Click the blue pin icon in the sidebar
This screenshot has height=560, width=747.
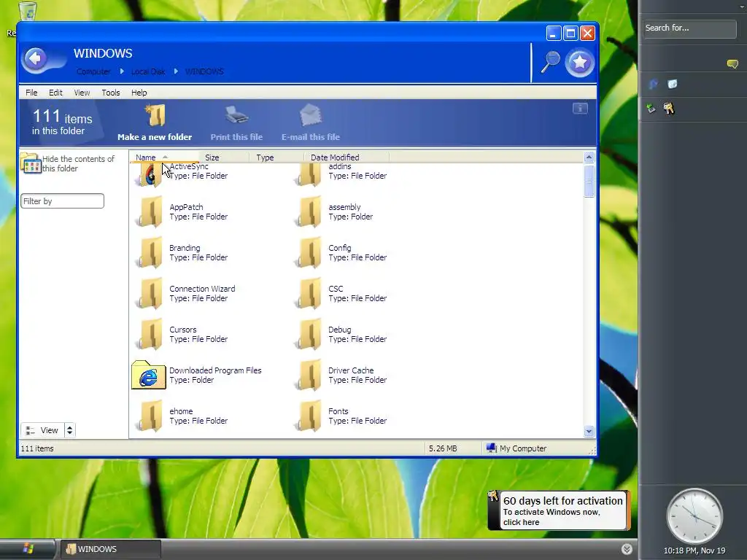tap(653, 85)
